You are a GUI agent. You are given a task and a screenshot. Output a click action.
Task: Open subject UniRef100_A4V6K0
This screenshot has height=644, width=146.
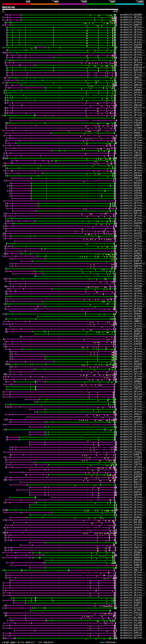click(x=131, y=417)
